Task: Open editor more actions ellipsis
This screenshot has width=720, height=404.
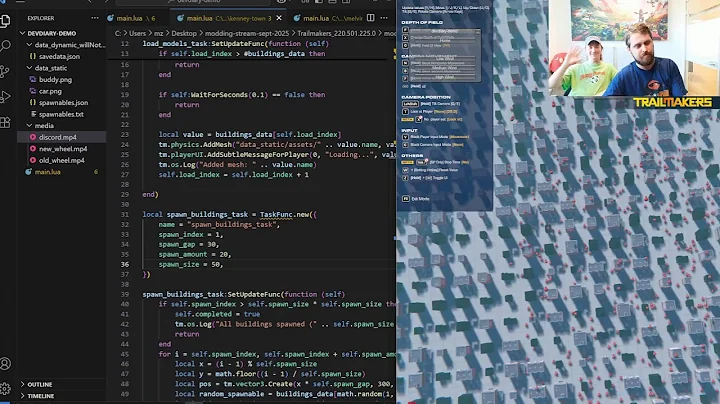Action: click(384, 18)
